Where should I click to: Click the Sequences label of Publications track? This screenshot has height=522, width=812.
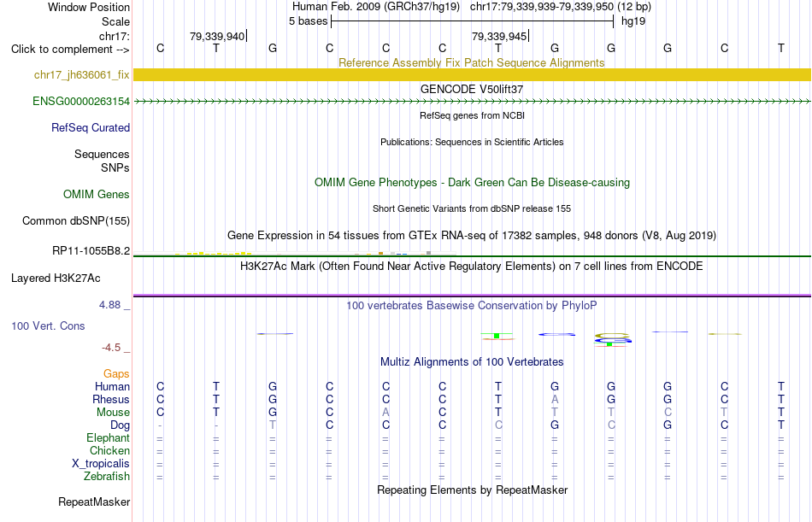(102, 155)
